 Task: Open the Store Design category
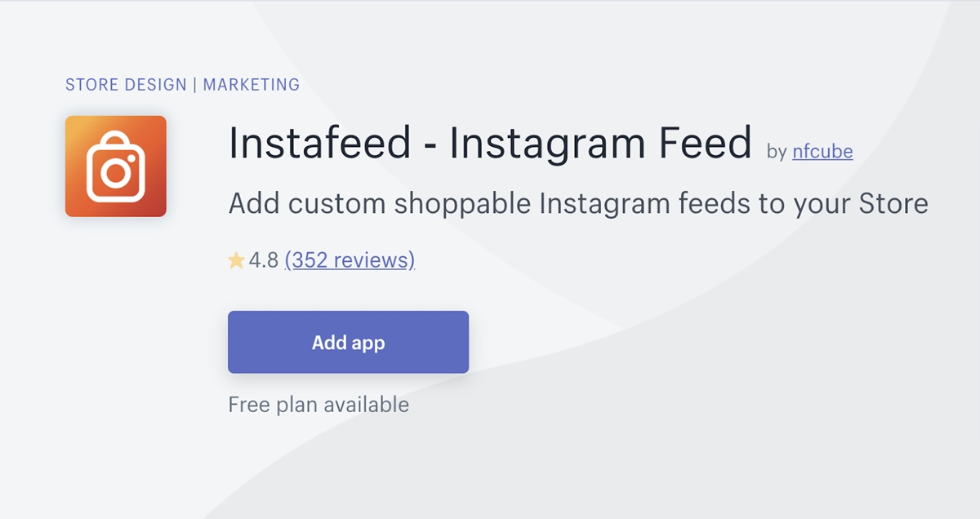click(x=127, y=85)
